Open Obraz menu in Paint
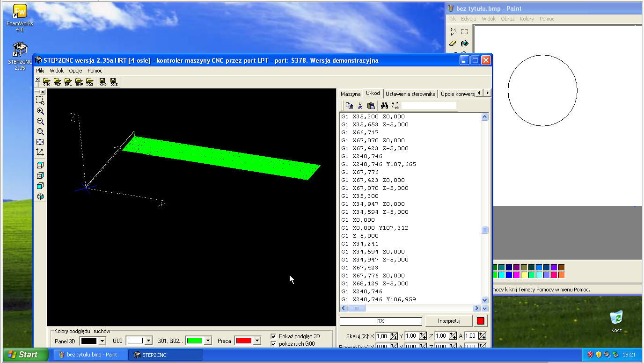The width and height of the screenshot is (644, 363). coord(507,19)
